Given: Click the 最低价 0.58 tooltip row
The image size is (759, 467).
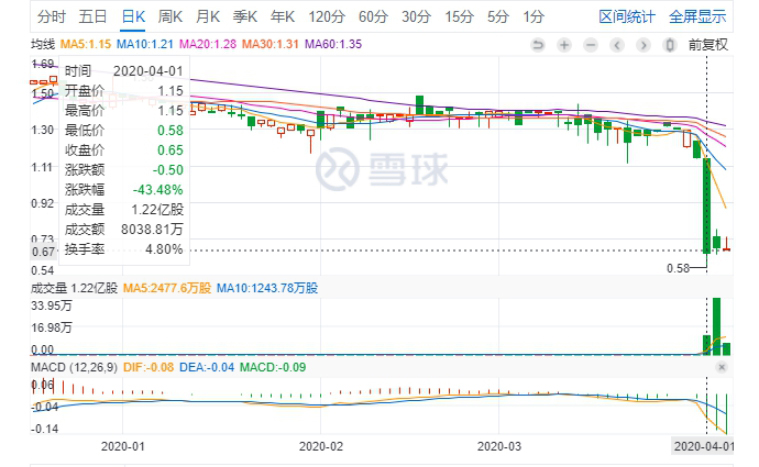Looking at the screenshot, I should pyautogui.click(x=124, y=130).
